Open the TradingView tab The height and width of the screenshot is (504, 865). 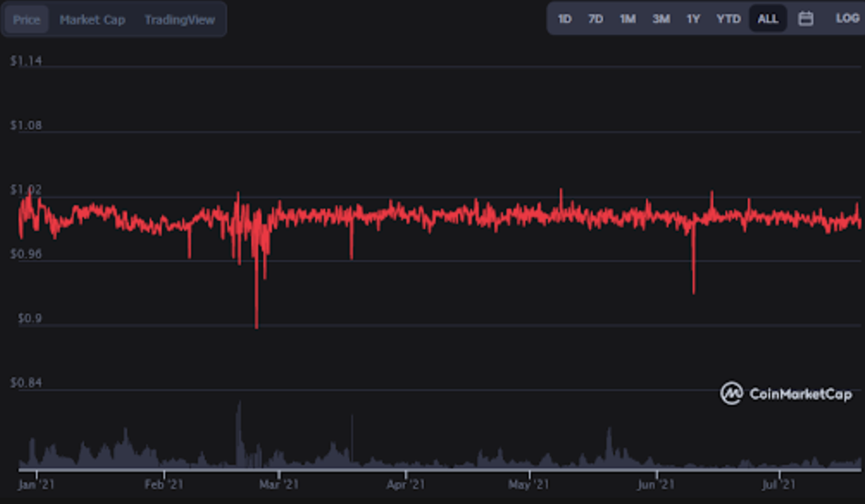click(179, 19)
